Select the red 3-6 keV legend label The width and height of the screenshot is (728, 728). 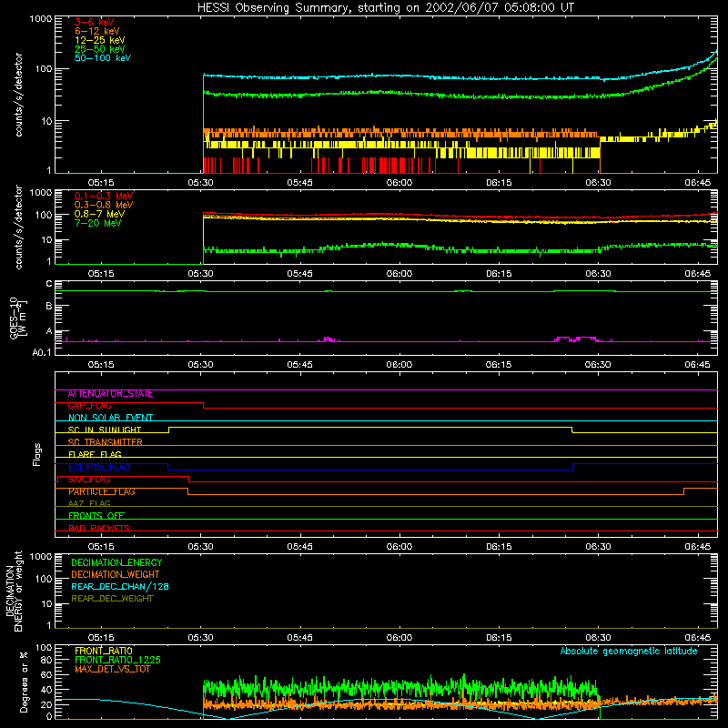pos(94,22)
